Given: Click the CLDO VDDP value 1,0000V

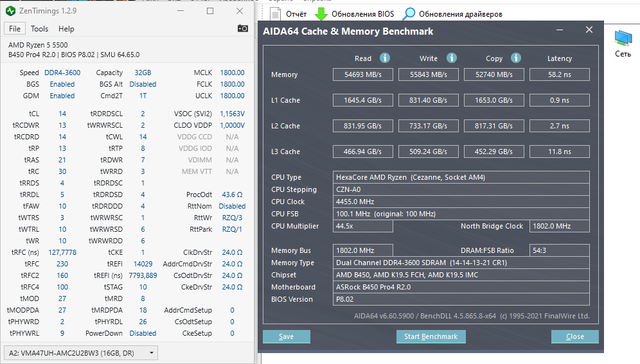Looking at the screenshot, I should [232, 125].
